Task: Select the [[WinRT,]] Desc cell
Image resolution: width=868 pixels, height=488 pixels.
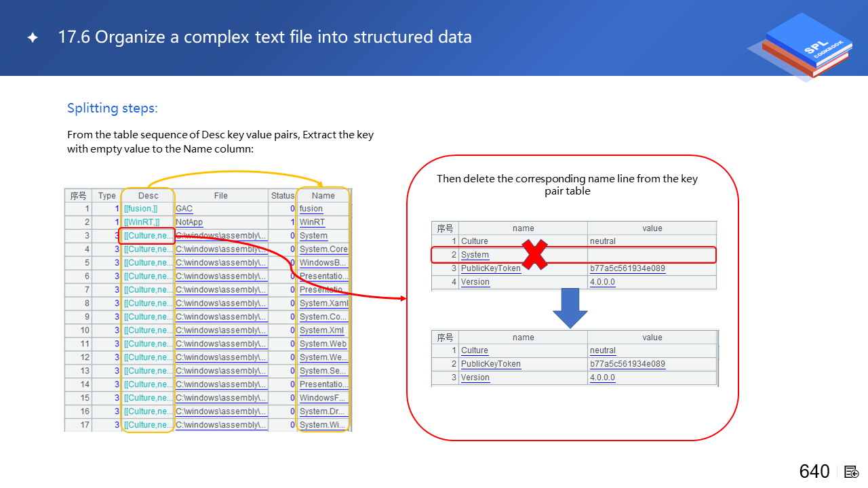Action: 142,222
